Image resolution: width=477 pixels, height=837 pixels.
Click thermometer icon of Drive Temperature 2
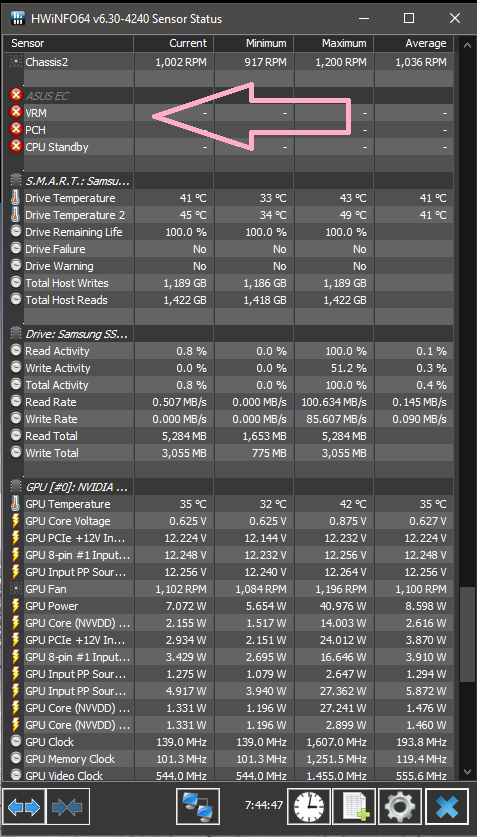(16, 215)
